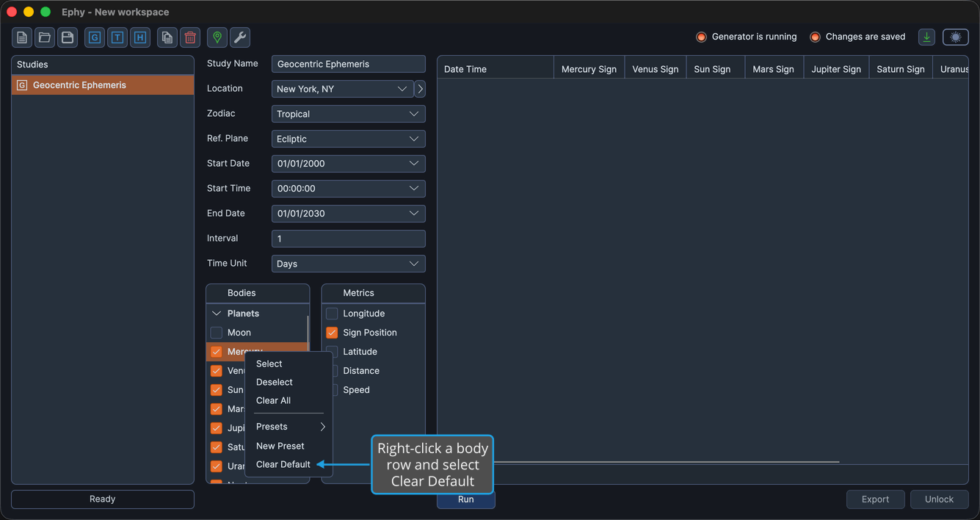
Task: Uncheck the Jupiter body checkbox
Action: click(217, 428)
